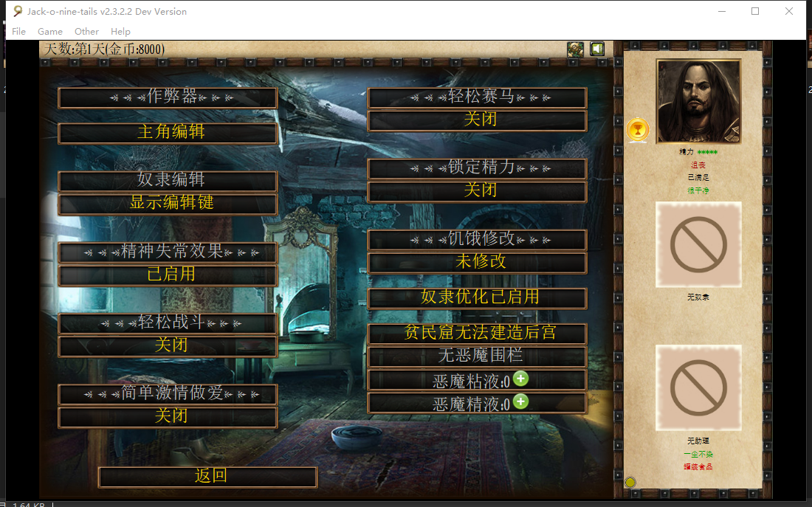Click the main character portrait
Screen dimensions: 812x507
coord(698,102)
